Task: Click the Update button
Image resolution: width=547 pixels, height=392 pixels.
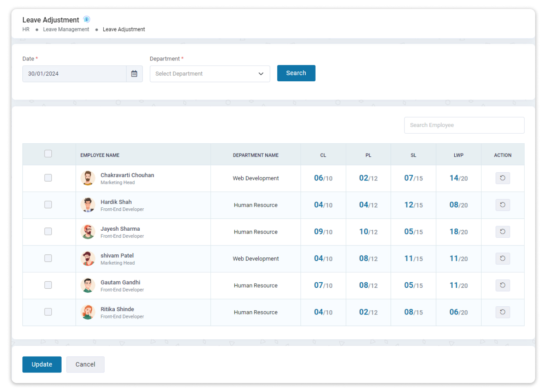Action: (x=42, y=364)
